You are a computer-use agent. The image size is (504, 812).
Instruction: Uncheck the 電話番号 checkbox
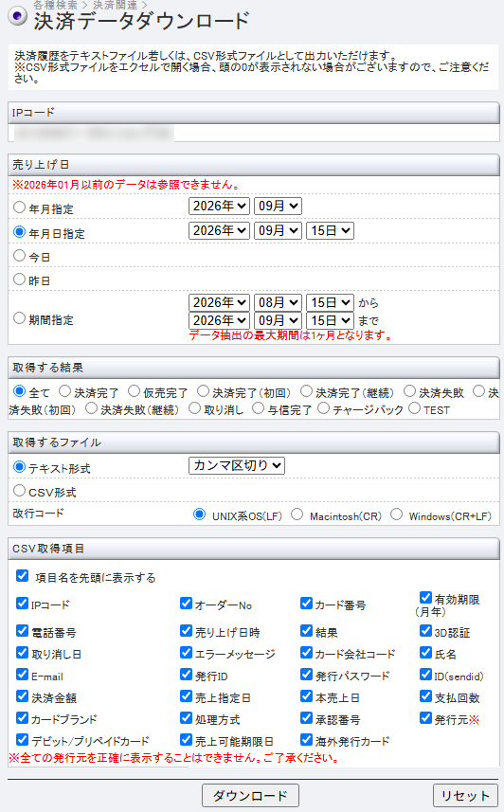click(x=23, y=631)
